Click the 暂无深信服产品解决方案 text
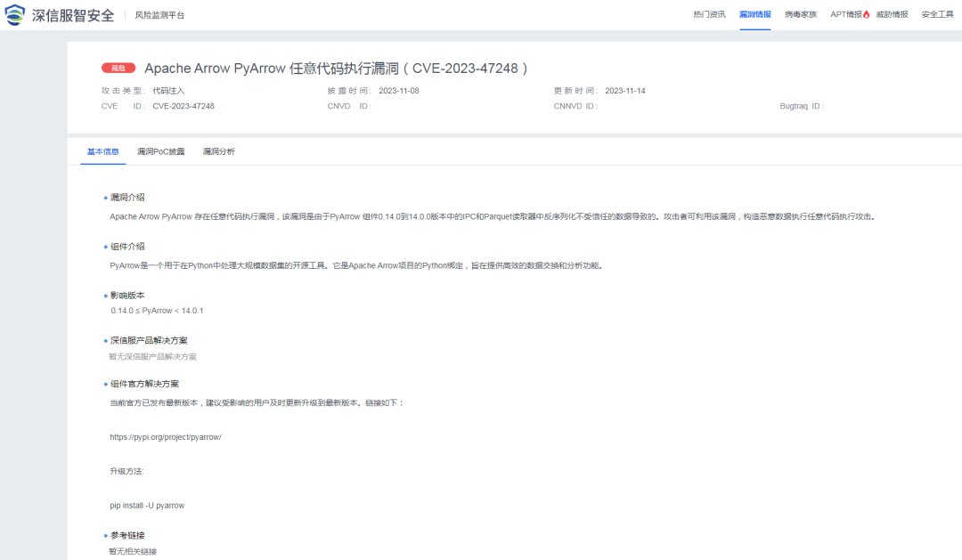Image resolution: width=962 pixels, height=560 pixels. pyautogui.click(x=153, y=356)
